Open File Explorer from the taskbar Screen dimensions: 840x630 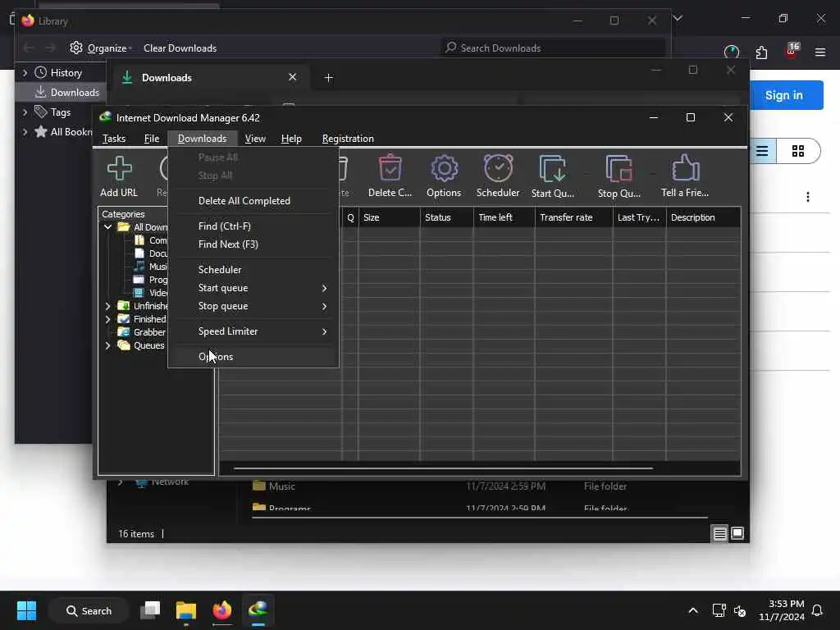click(186, 610)
